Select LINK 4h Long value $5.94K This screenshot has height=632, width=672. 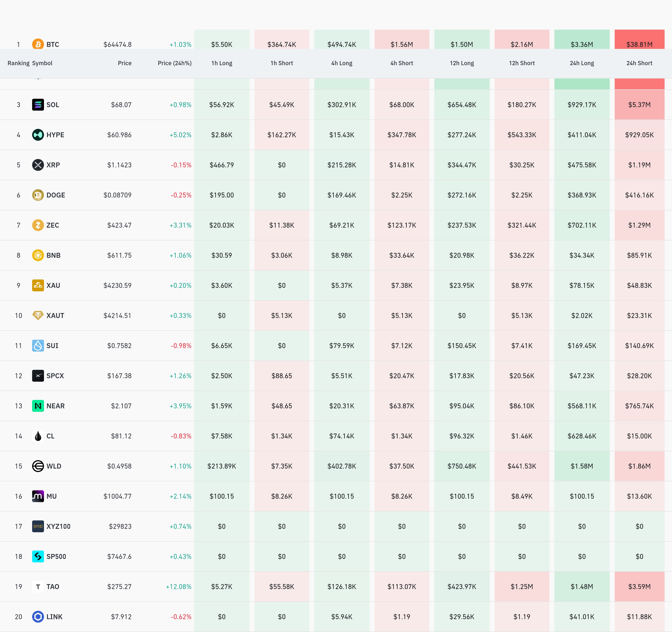coord(342,617)
